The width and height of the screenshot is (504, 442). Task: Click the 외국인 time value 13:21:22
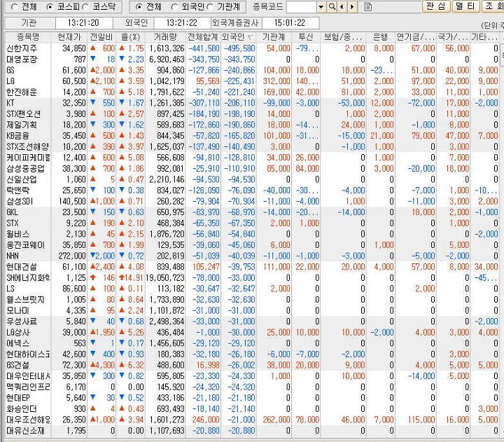[x=182, y=23]
